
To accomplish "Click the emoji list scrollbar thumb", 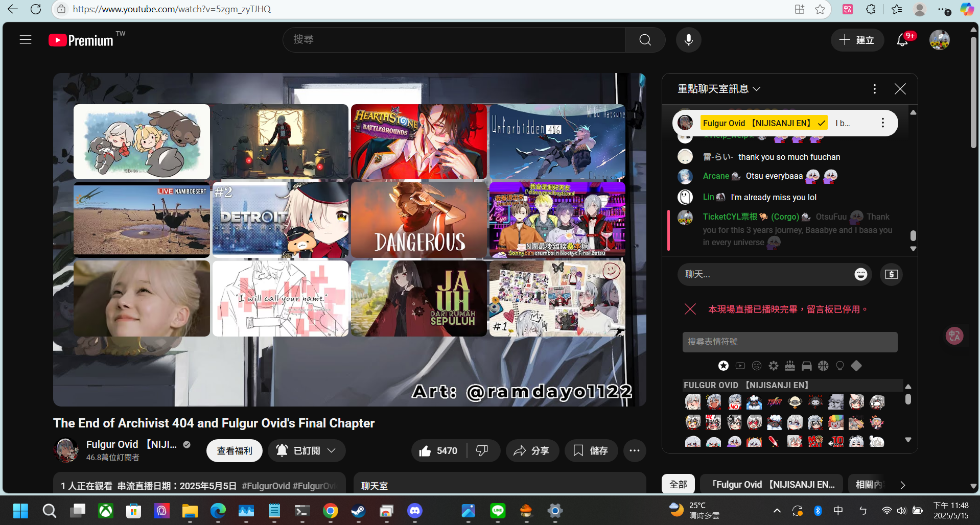I will click(908, 399).
